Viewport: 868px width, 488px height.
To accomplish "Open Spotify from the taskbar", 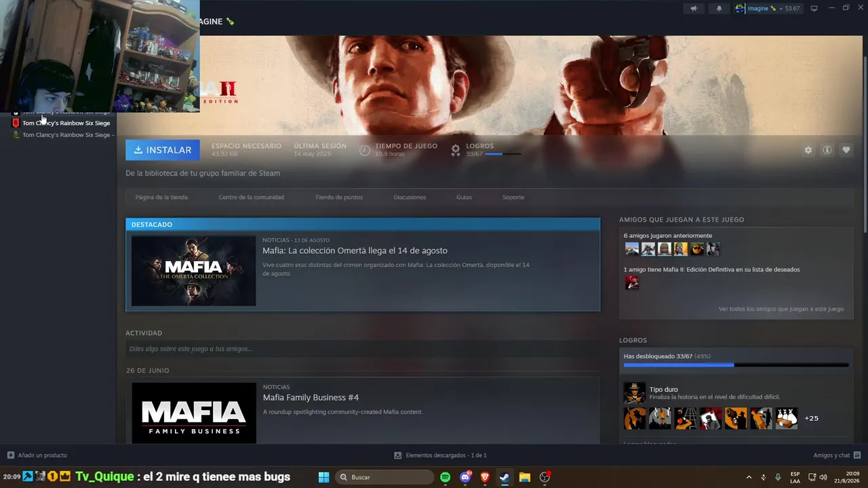I will 445,477.
